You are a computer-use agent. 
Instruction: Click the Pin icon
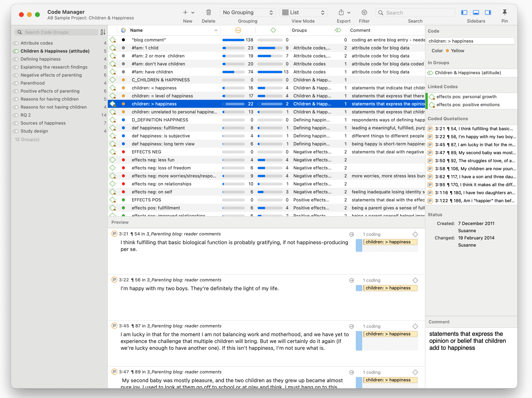pyautogui.click(x=505, y=12)
